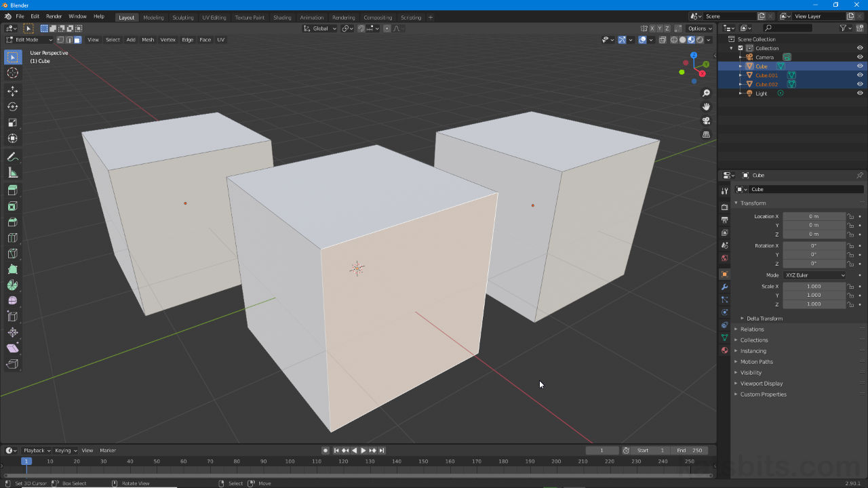Switch to the Shading workspace tab
The width and height of the screenshot is (868, 488).
(281, 17)
